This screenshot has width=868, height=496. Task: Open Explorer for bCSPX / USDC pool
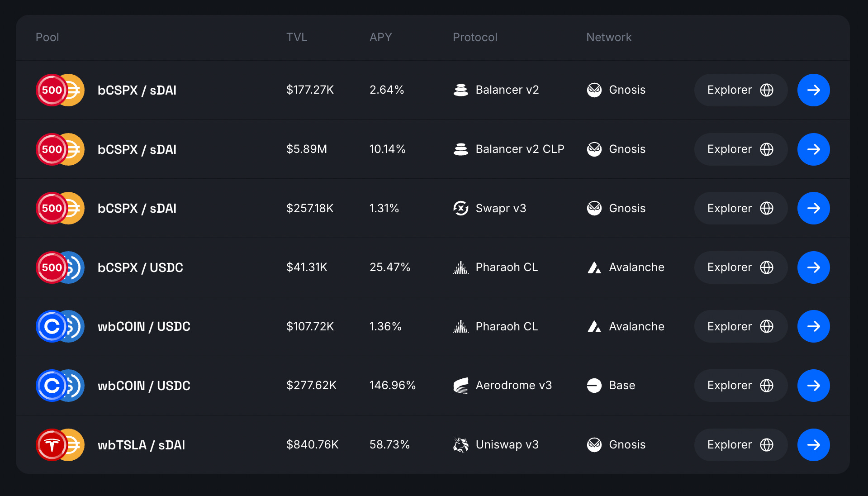740,267
